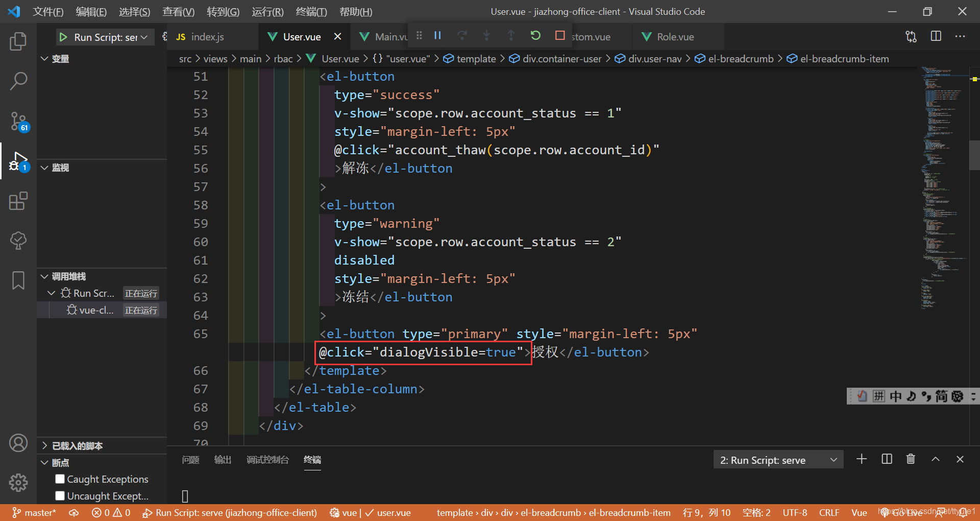Image resolution: width=980 pixels, height=521 pixels.
Task: Step into in debug toolbar
Action: coord(486,35)
